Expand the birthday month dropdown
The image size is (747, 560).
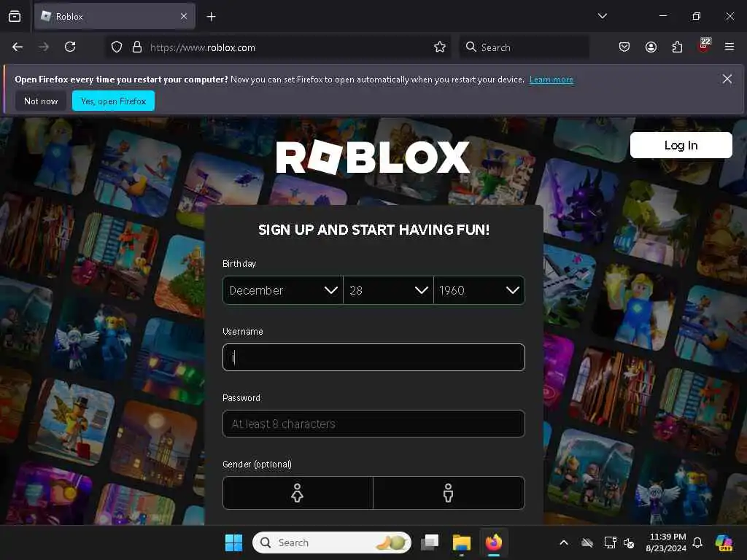pos(283,290)
